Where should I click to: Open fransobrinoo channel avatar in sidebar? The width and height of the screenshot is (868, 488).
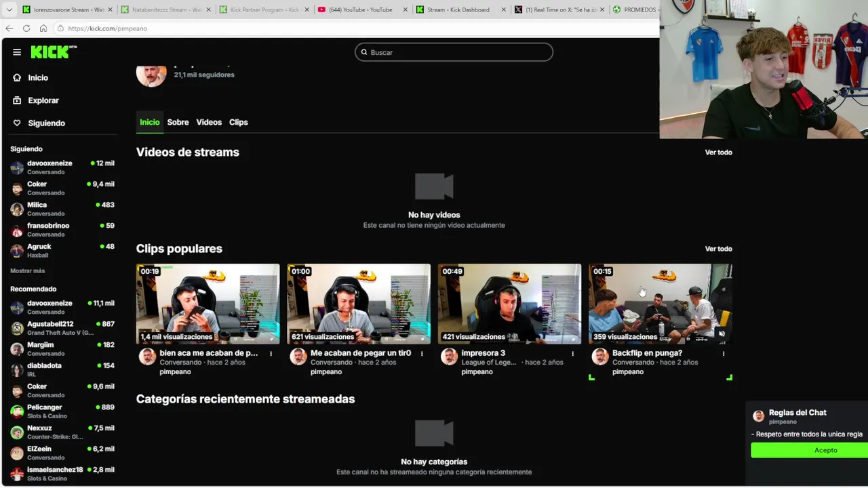click(17, 230)
